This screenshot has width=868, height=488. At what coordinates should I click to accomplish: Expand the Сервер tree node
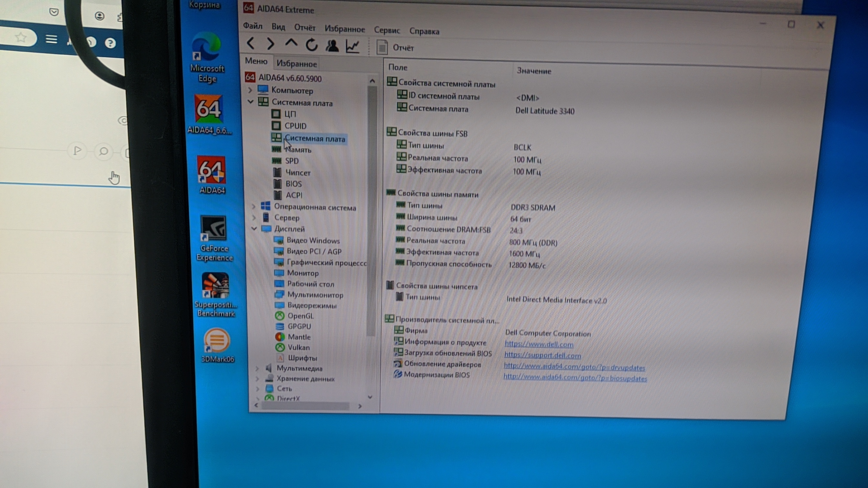(x=254, y=218)
